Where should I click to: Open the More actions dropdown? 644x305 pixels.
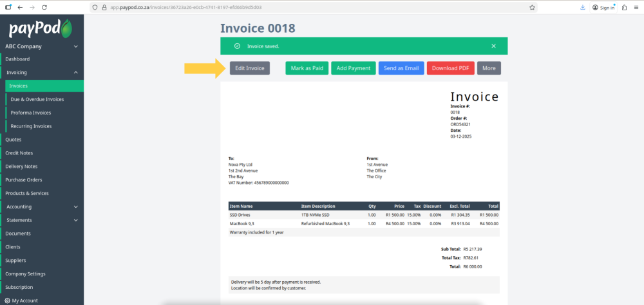click(489, 68)
